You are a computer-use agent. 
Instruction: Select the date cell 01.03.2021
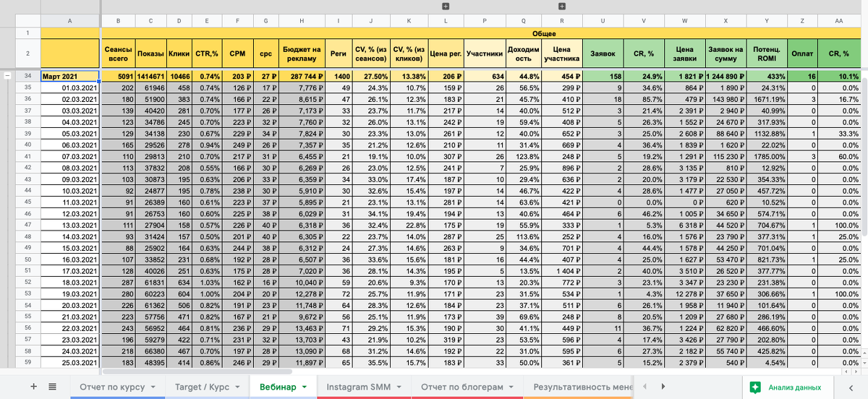point(70,87)
